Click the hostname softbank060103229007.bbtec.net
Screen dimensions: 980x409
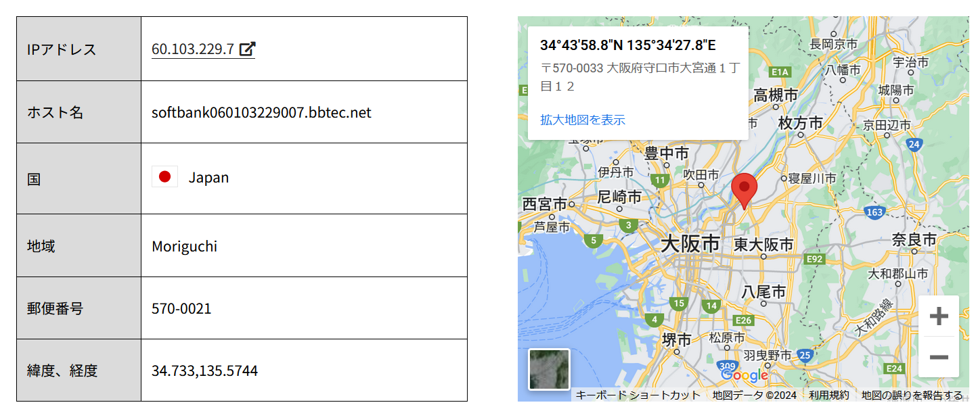pyautogui.click(x=261, y=112)
